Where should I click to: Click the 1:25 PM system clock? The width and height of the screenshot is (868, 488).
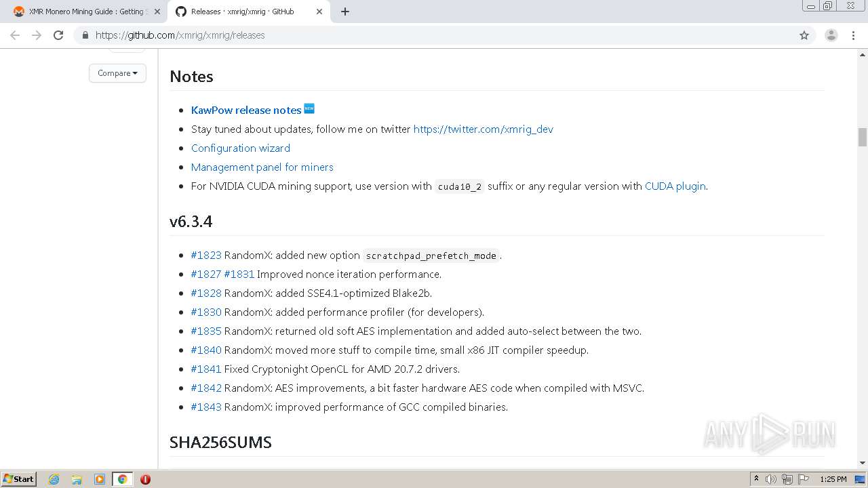coord(833,479)
